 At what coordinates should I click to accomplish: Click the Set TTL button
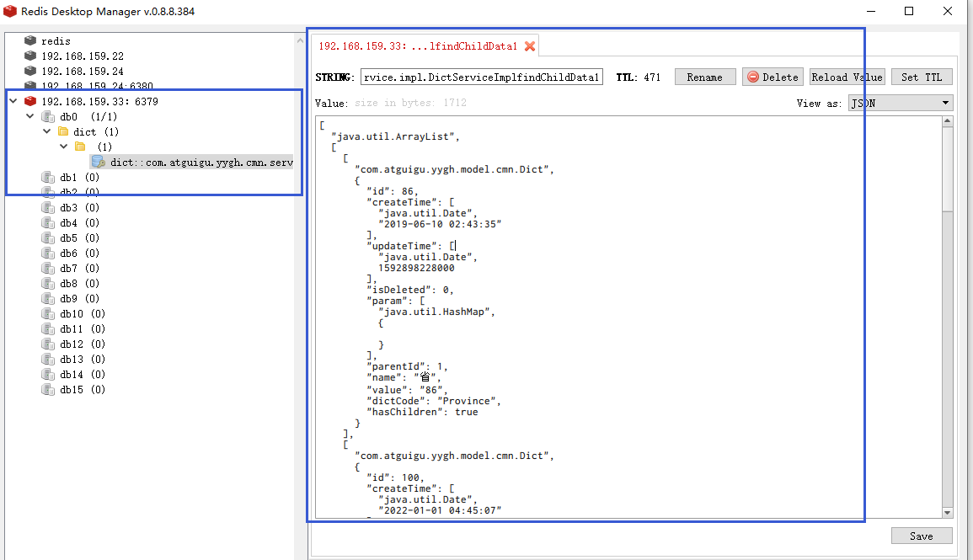point(922,77)
